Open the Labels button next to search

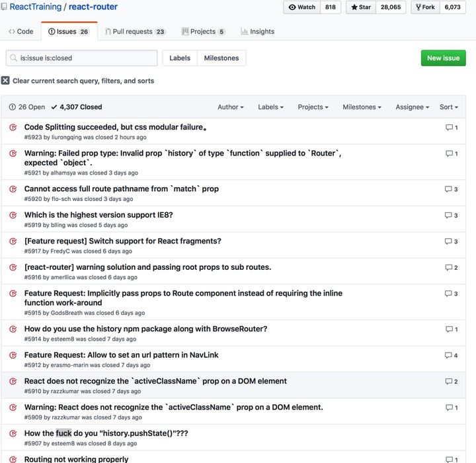point(180,58)
